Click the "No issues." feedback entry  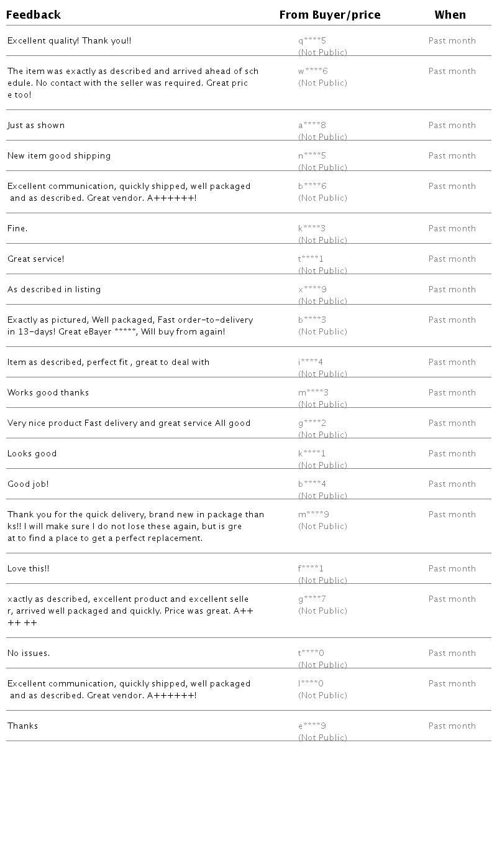(29, 653)
